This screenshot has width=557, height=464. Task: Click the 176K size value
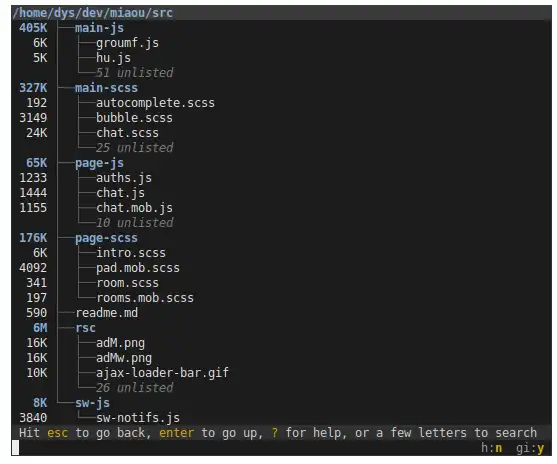point(33,238)
